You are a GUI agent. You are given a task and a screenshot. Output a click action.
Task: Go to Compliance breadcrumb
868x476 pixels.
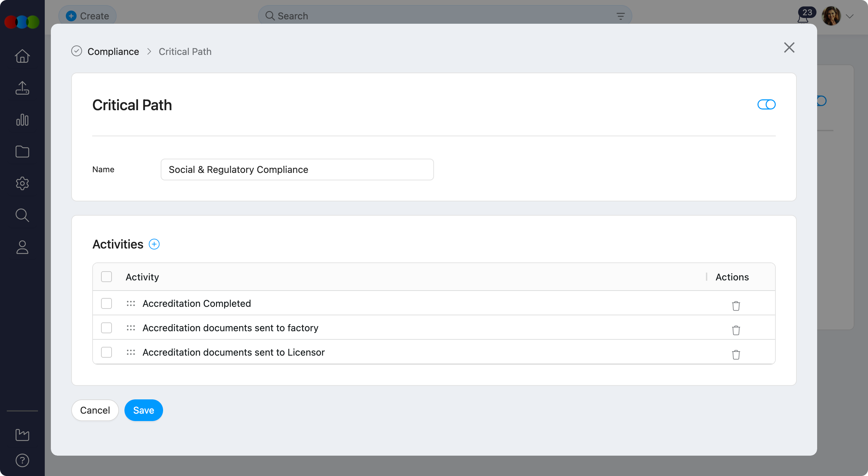pyautogui.click(x=113, y=52)
